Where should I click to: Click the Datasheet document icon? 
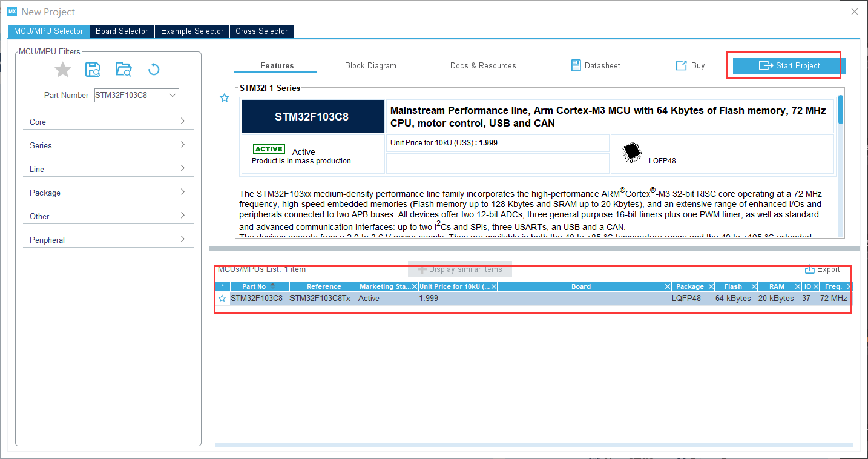pos(576,65)
